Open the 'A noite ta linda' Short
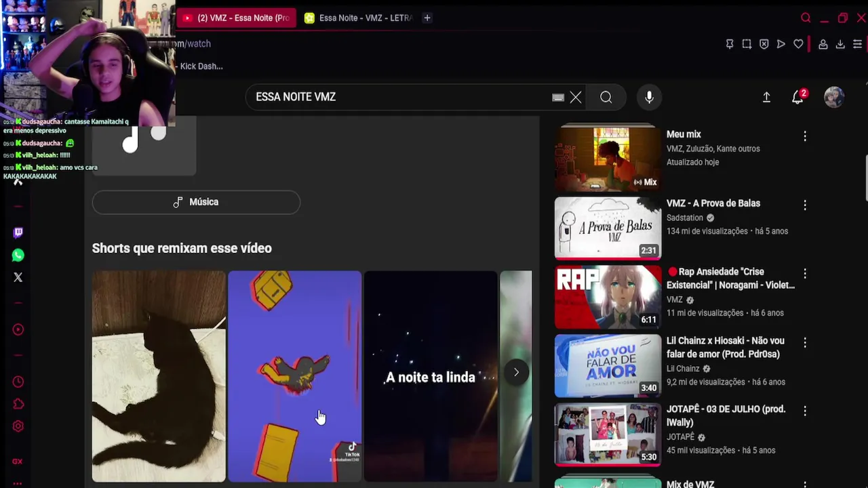Image resolution: width=868 pixels, height=488 pixels. pyautogui.click(x=431, y=376)
